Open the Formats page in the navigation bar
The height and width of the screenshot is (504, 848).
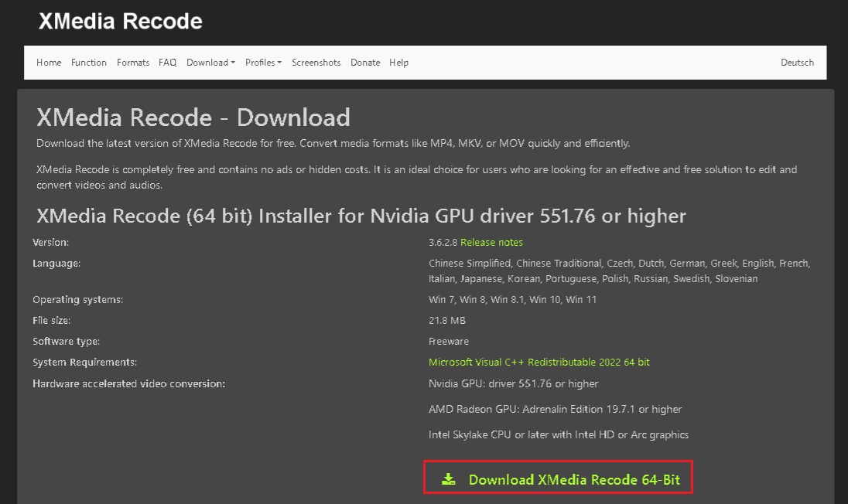pos(133,62)
